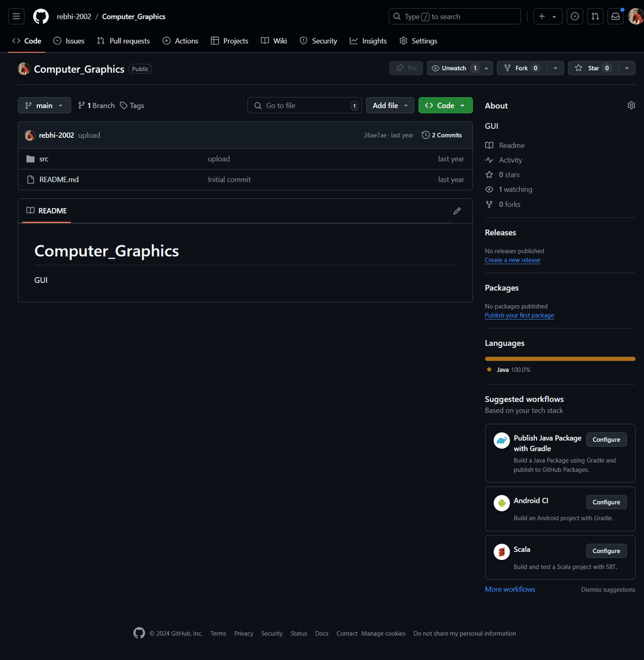Image resolution: width=644 pixels, height=660 pixels.
Task: Expand the Unwatch notification options arrow
Action: pyautogui.click(x=487, y=68)
